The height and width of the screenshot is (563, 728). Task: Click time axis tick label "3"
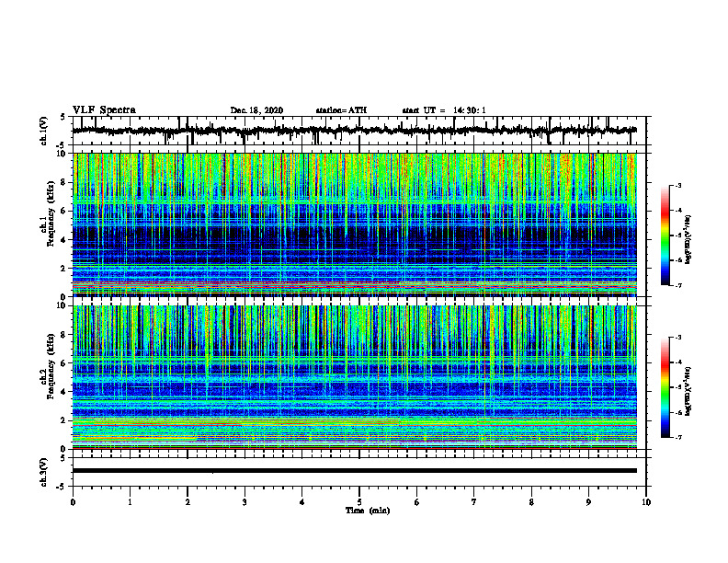(245, 502)
